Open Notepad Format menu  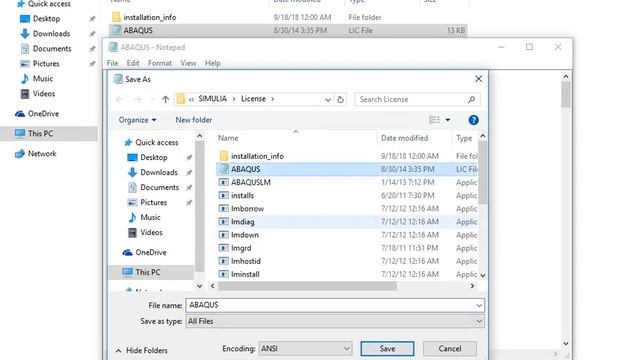coord(160,63)
